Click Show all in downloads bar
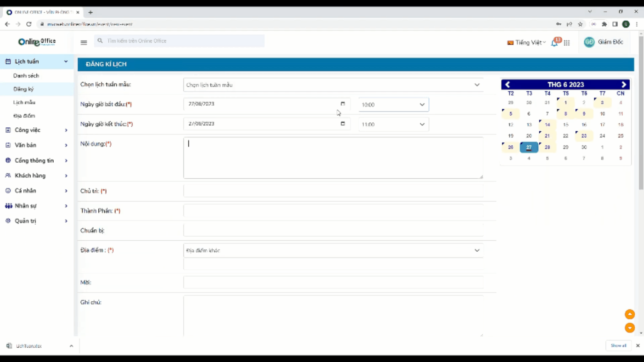Screen dimensions: 644x362 coord(618,346)
